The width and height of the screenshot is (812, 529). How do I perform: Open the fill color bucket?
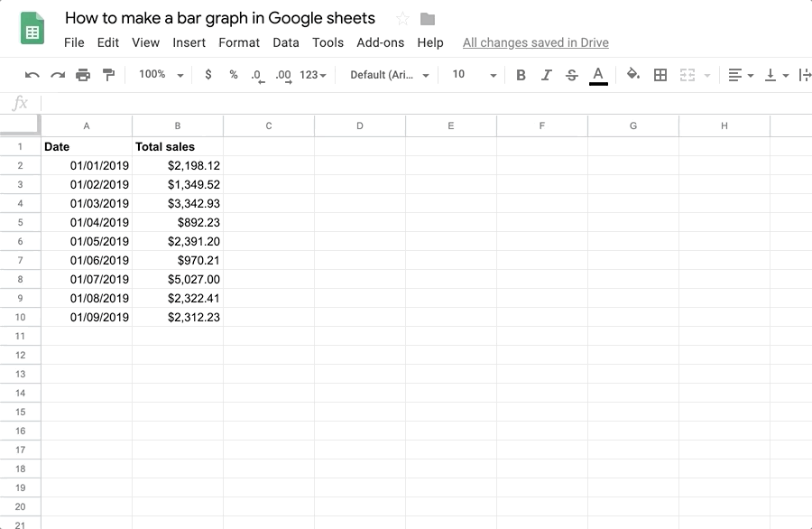pyautogui.click(x=632, y=74)
